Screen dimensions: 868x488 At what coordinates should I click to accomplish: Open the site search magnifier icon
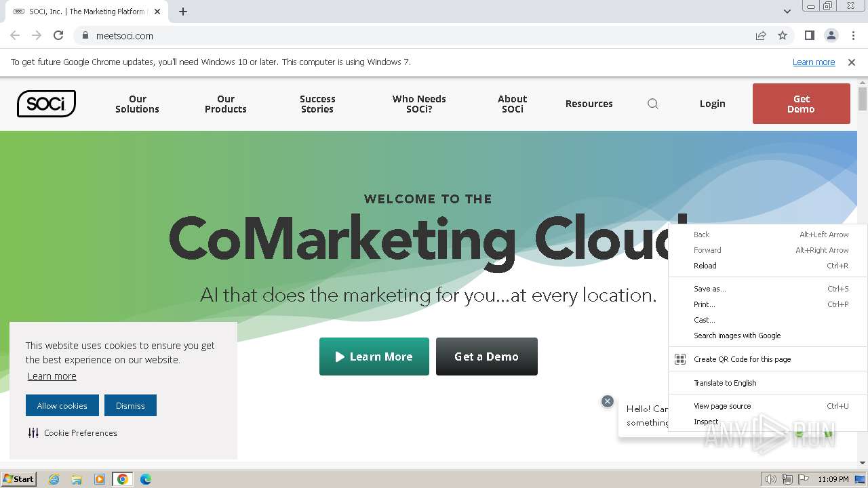point(653,104)
